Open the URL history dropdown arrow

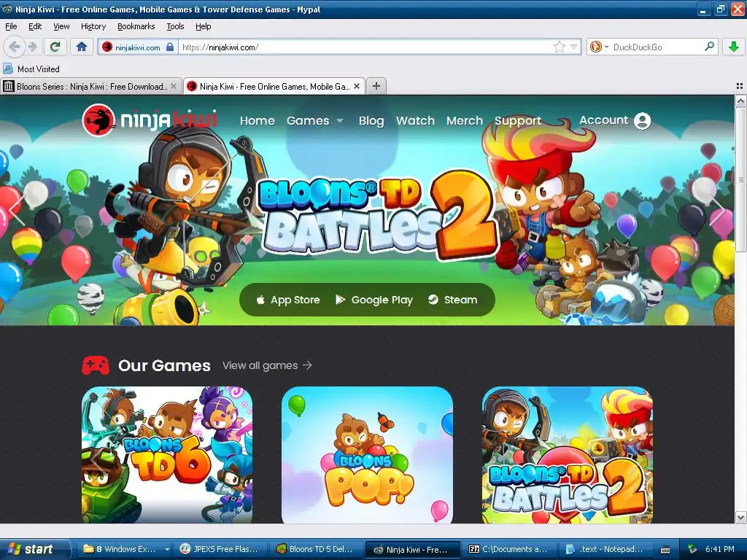(573, 47)
